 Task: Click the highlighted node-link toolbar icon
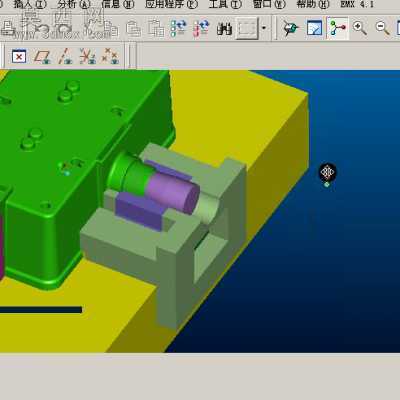(337, 29)
